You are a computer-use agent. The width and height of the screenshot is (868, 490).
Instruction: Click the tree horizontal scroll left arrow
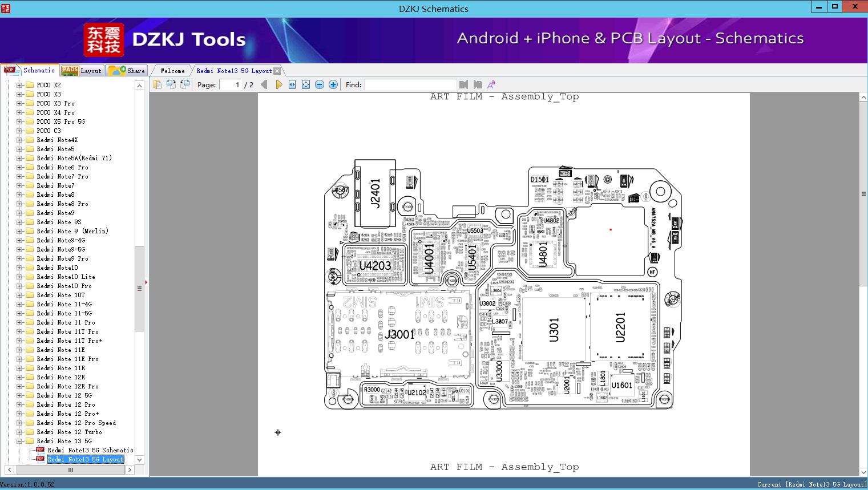[x=10, y=469]
